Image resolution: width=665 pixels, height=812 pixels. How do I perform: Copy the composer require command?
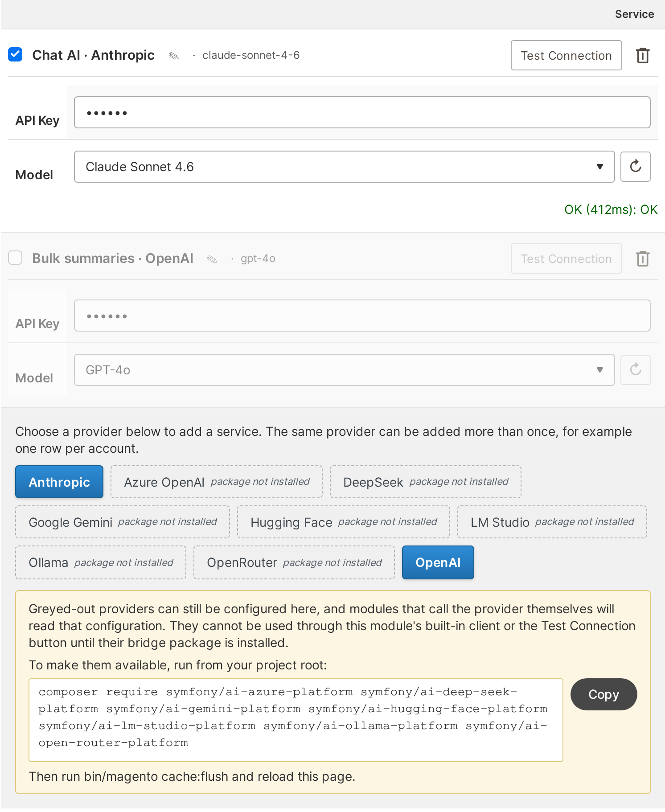[x=603, y=694]
